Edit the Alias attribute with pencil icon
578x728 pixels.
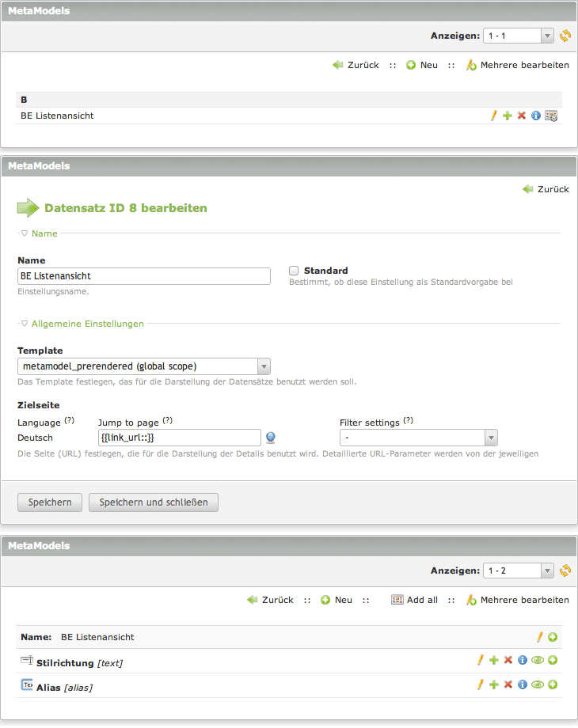[x=480, y=684]
